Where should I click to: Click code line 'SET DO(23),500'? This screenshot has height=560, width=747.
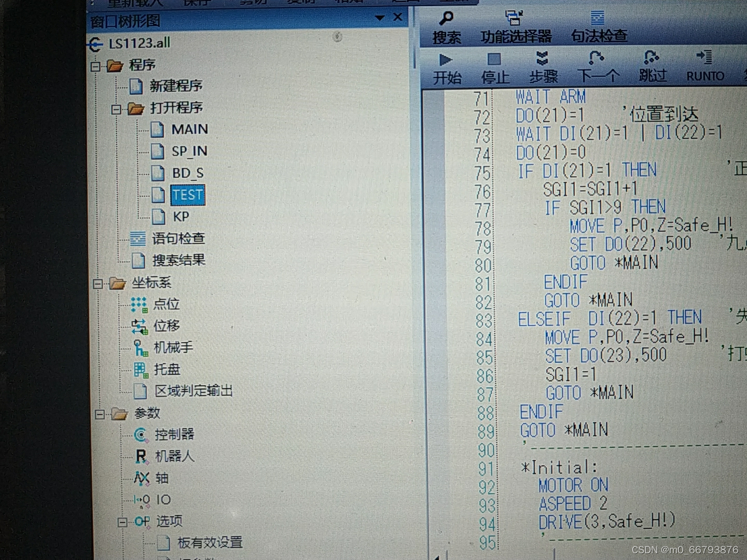[x=606, y=356]
